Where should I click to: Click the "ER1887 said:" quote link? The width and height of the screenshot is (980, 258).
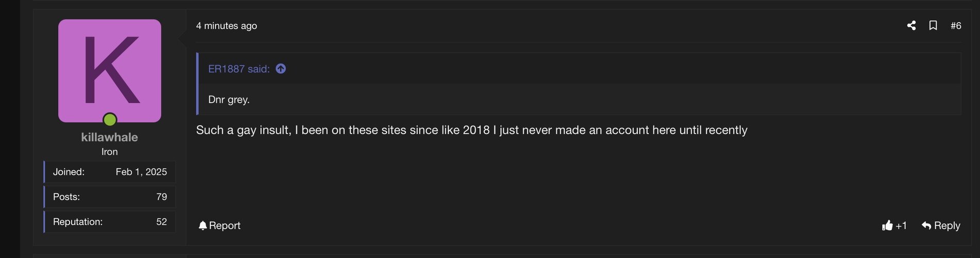pos(239,69)
